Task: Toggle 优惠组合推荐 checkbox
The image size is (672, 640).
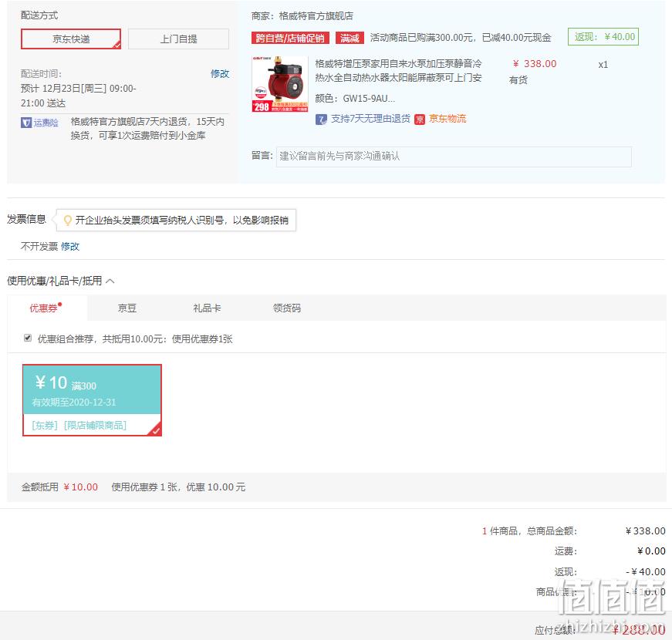Action: (x=28, y=338)
